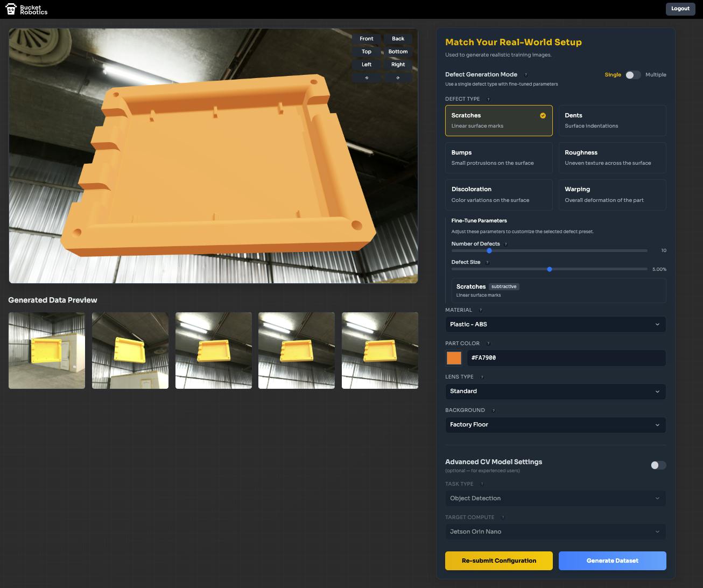This screenshot has height=588, width=703.
Task: Click the orange part color swatch
Action: (454, 358)
